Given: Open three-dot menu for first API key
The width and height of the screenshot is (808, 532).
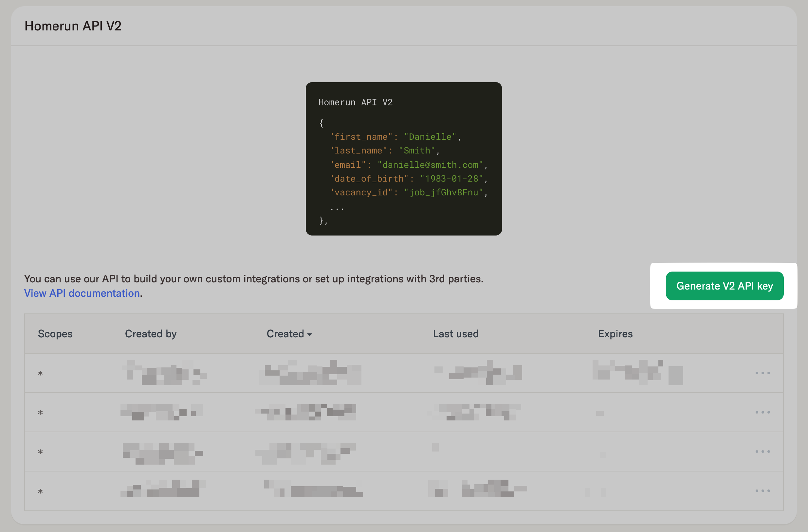Looking at the screenshot, I should 762,373.
